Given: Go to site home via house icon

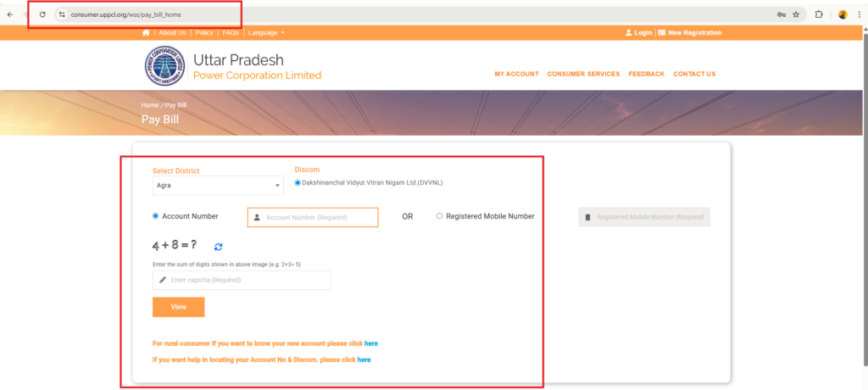Looking at the screenshot, I should [146, 33].
